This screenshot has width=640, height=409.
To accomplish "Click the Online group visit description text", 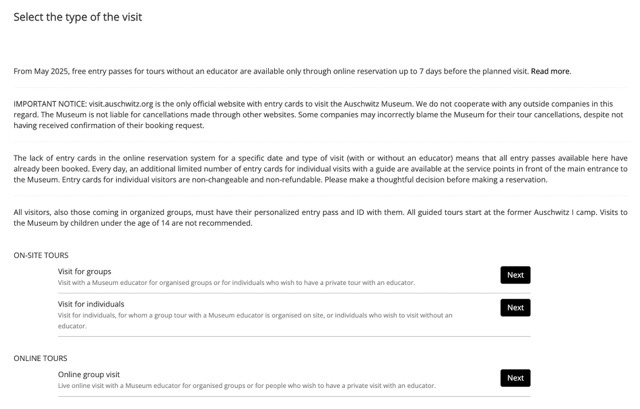I will (x=246, y=386).
